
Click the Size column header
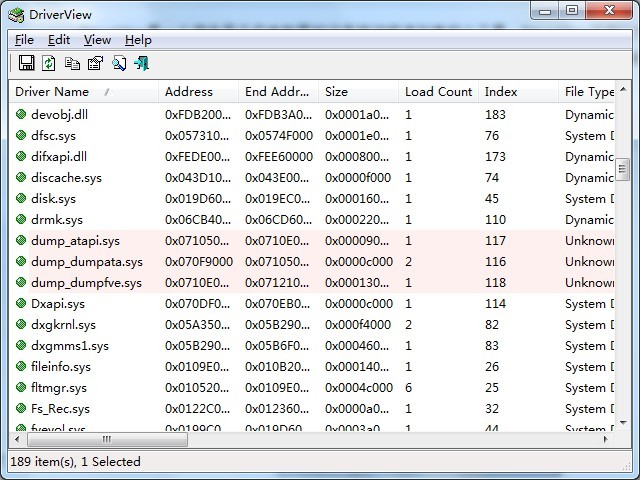[336, 92]
